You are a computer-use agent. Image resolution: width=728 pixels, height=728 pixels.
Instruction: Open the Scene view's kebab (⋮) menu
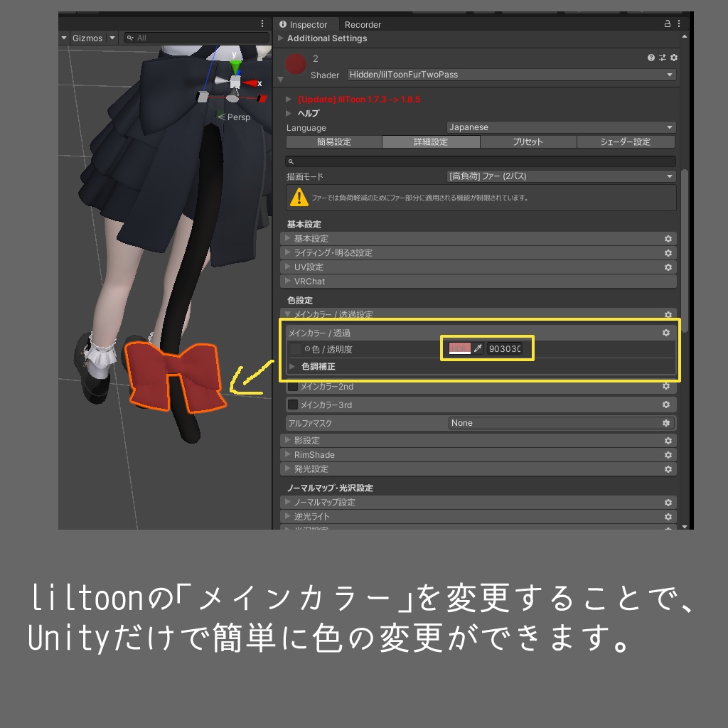coord(262,23)
